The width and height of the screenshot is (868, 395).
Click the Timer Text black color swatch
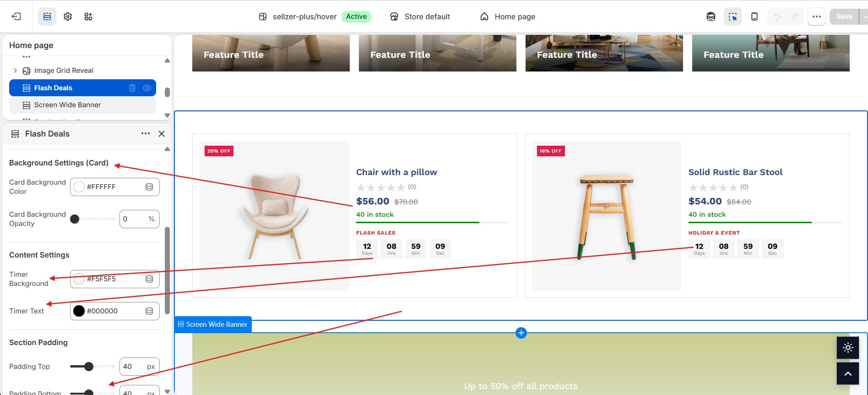point(79,311)
